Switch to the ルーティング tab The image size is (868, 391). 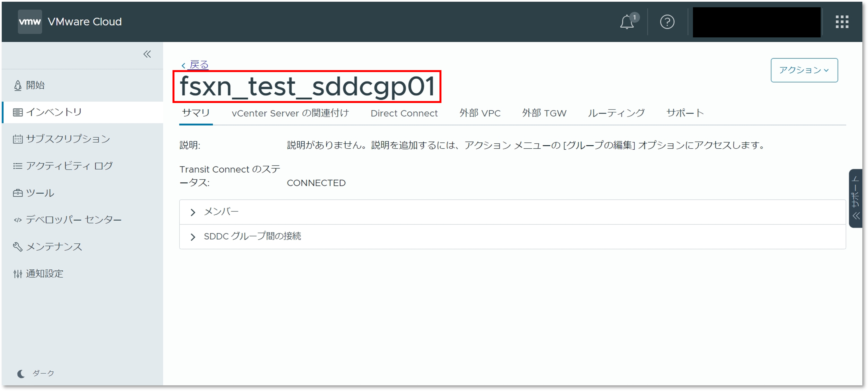click(x=616, y=113)
